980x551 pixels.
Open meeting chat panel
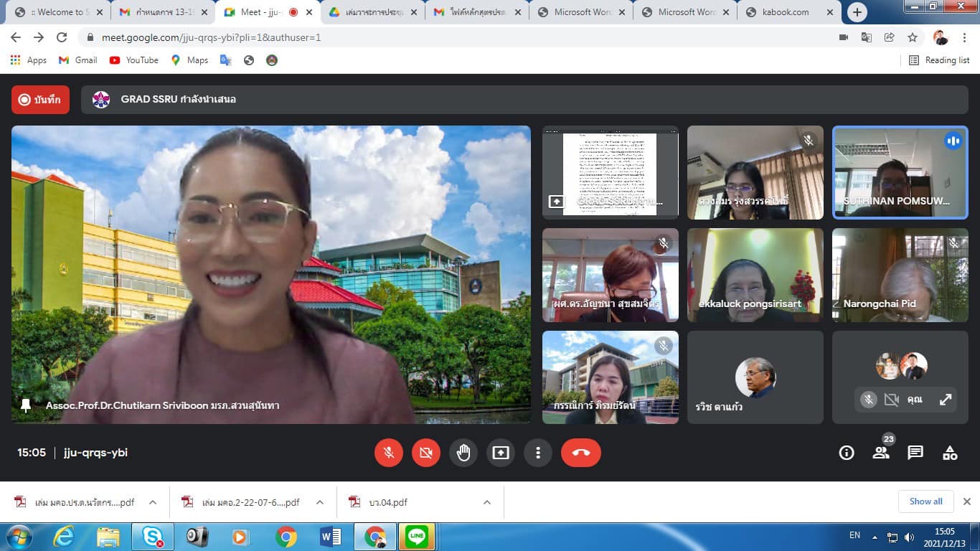pyautogui.click(x=915, y=453)
